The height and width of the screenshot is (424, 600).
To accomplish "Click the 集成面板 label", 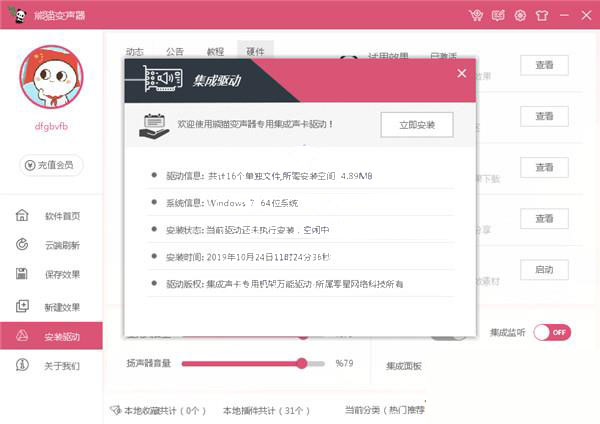I will 404,366.
